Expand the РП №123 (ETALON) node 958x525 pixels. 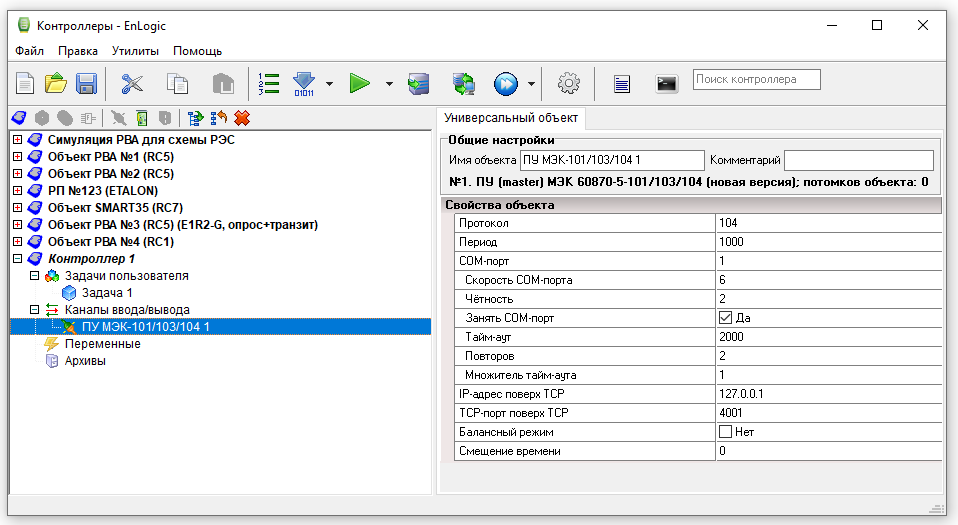pyautogui.click(x=17, y=191)
